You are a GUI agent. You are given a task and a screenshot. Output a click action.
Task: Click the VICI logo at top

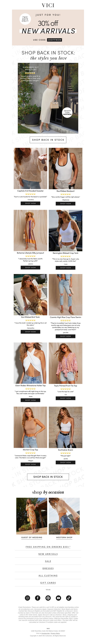48,5
